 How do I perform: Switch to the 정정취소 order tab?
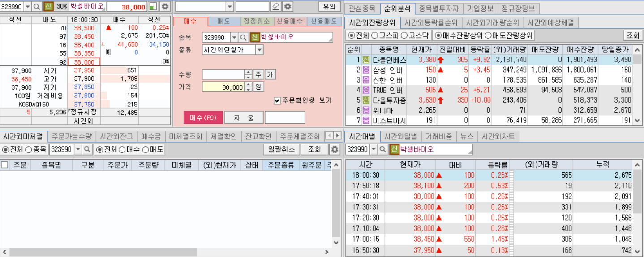click(257, 21)
